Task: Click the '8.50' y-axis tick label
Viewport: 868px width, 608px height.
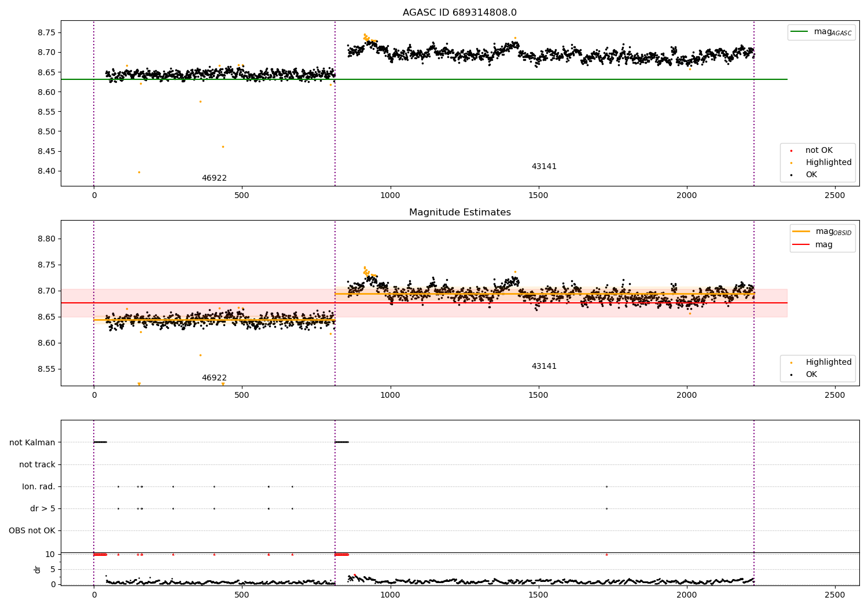Action: pyautogui.click(x=47, y=132)
